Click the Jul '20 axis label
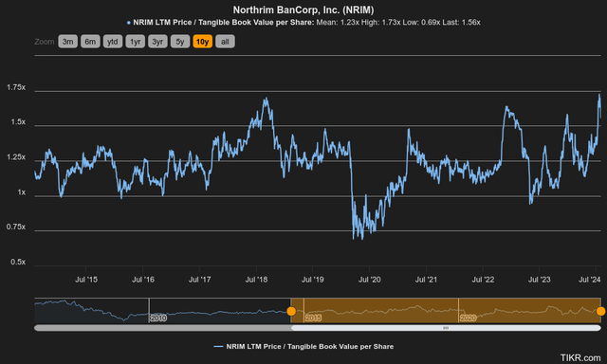This screenshot has height=364, width=607. (x=369, y=280)
